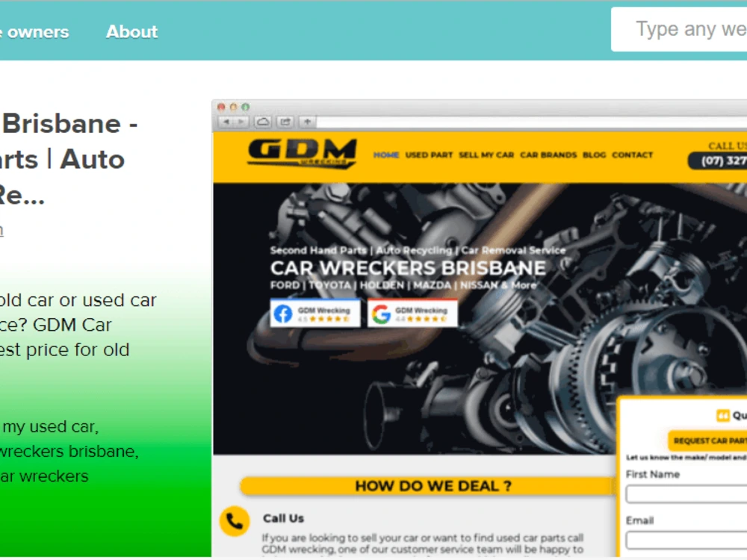Open the CONTACT menu item
The width and height of the screenshot is (747, 560).
point(632,155)
